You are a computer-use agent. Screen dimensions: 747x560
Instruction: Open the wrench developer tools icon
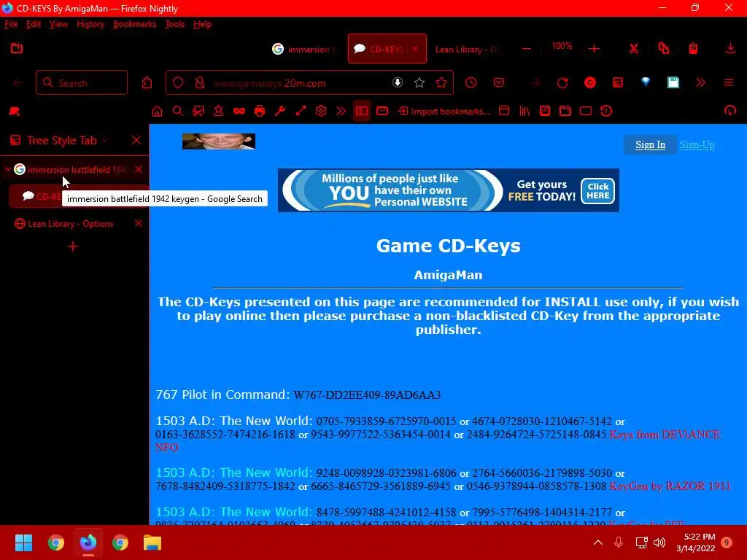coord(280,112)
